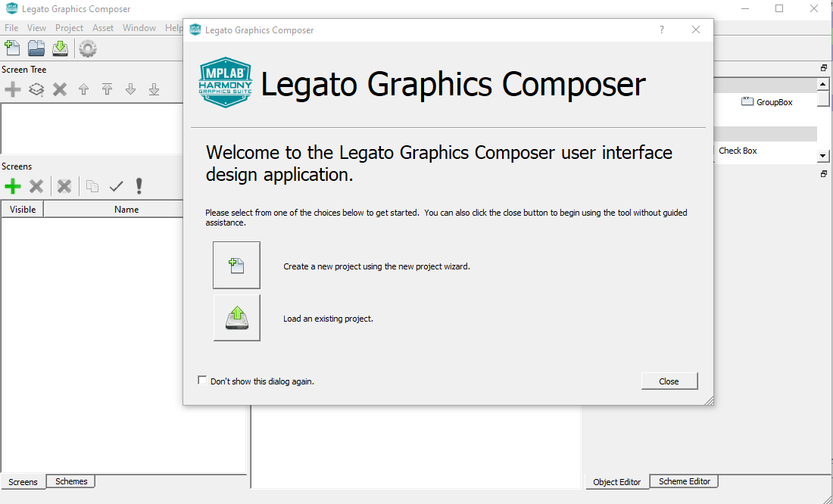Click the Screen Tree delete X icon
Screen dimensions: 833x504
coord(60,89)
